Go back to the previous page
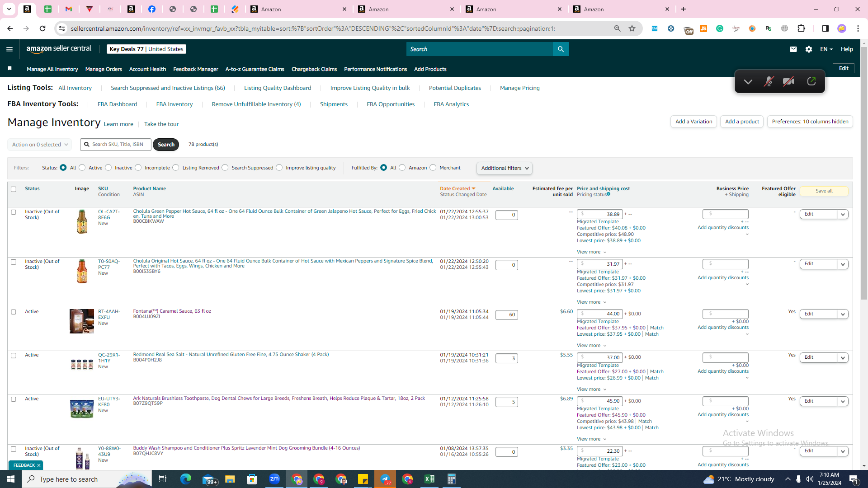This screenshot has height=488, width=868. pos(10,28)
